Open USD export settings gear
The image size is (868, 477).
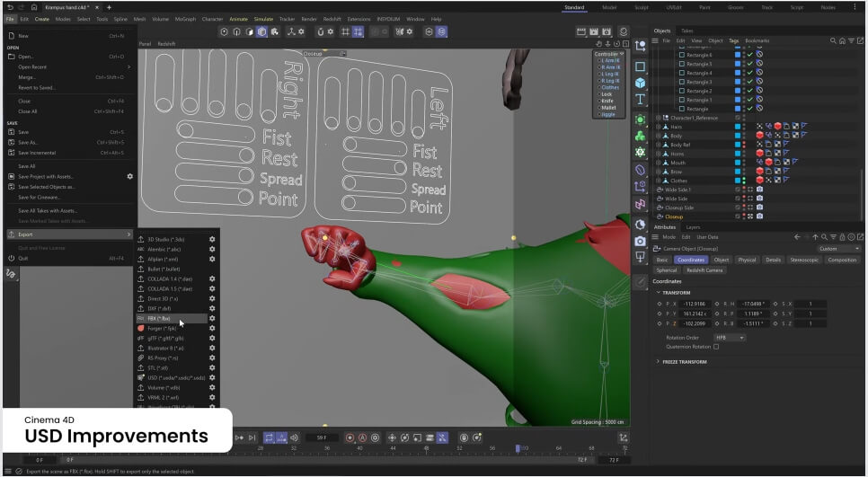pos(212,378)
